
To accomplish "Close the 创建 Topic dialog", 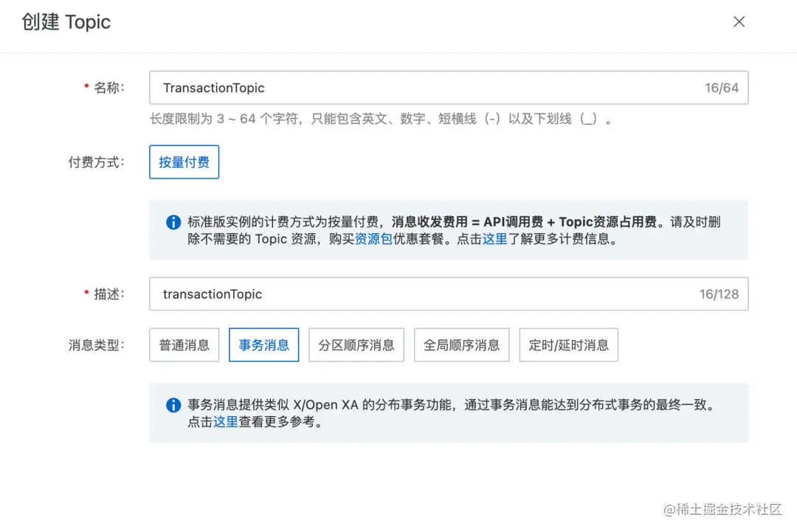I will [x=739, y=21].
